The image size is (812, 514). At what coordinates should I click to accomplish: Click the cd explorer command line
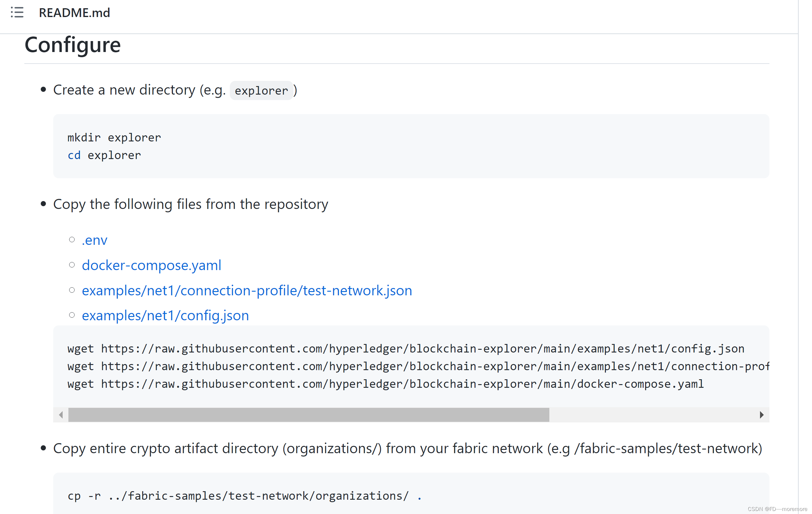click(x=104, y=155)
